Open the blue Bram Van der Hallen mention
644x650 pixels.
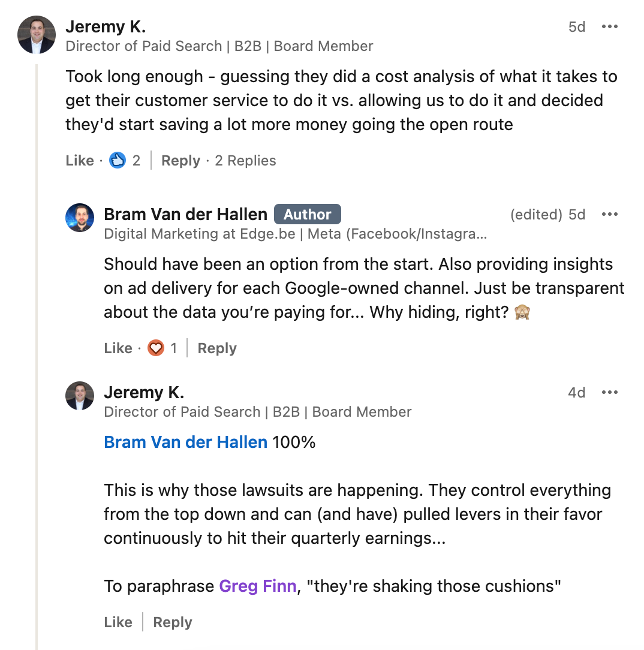point(186,443)
